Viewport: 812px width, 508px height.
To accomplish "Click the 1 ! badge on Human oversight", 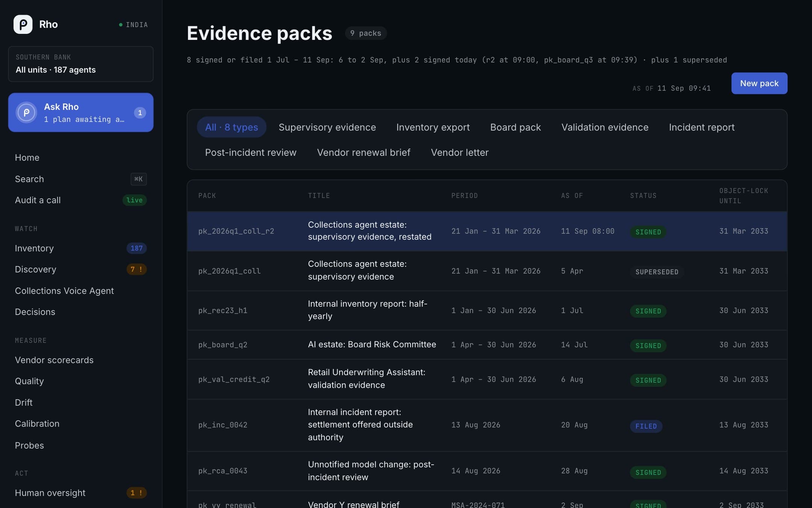I will 136,493.
